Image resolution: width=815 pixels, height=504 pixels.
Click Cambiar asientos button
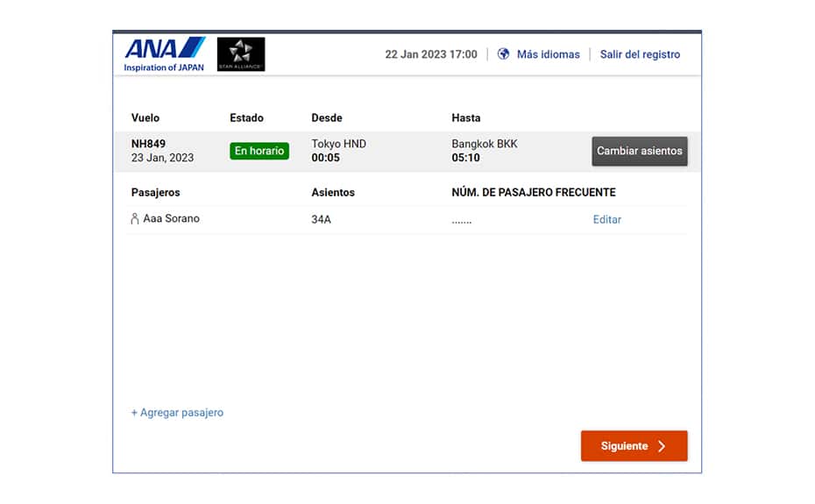click(x=640, y=151)
